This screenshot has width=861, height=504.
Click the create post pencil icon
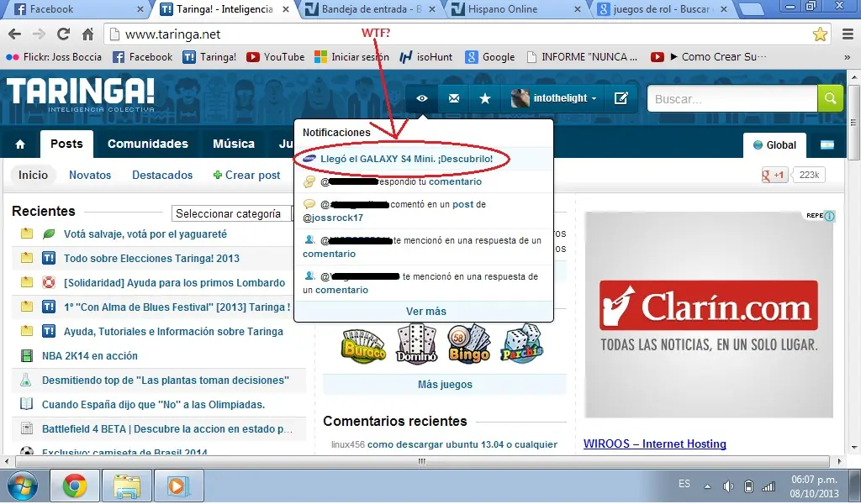[x=621, y=99]
